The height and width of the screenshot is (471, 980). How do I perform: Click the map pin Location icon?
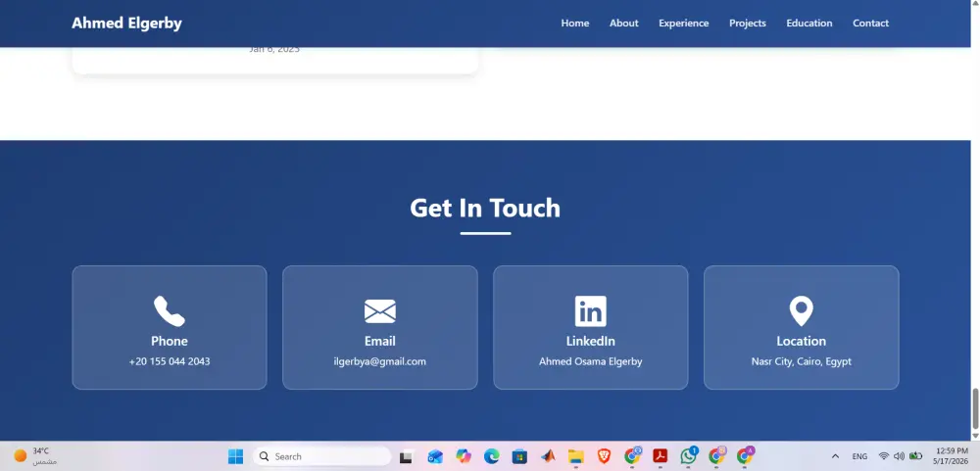coord(802,311)
